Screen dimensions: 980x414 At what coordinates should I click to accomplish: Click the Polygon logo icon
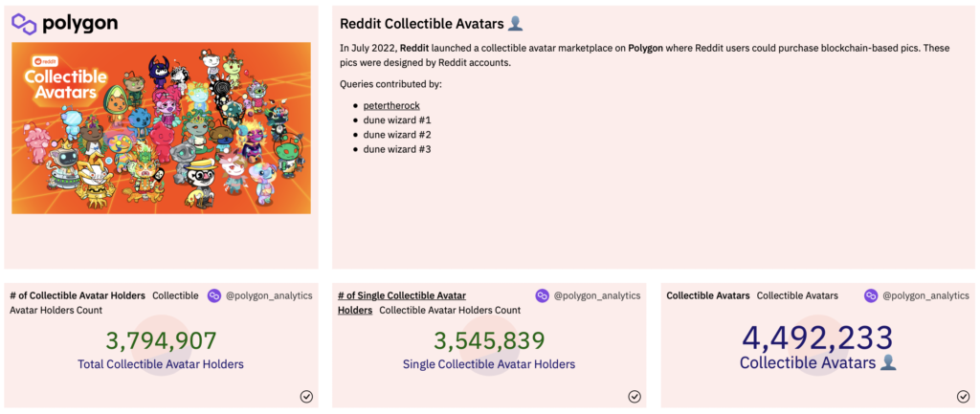[24, 23]
